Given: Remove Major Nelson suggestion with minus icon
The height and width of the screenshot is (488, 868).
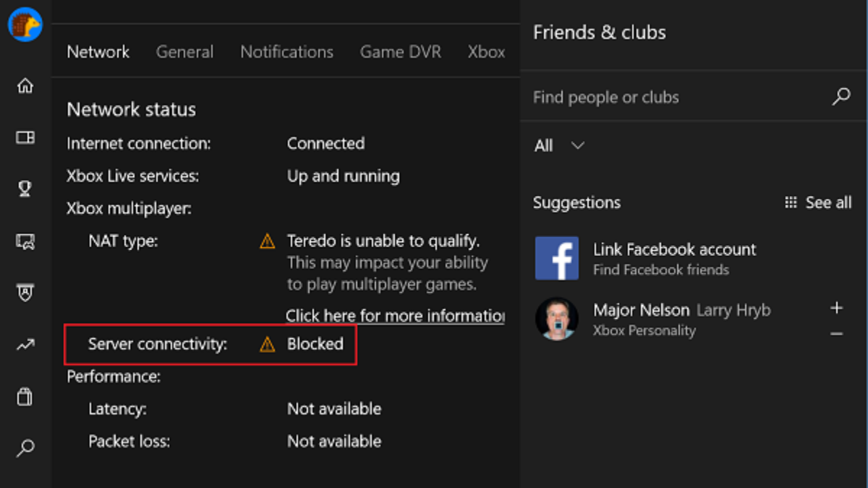Looking at the screenshot, I should click(837, 334).
